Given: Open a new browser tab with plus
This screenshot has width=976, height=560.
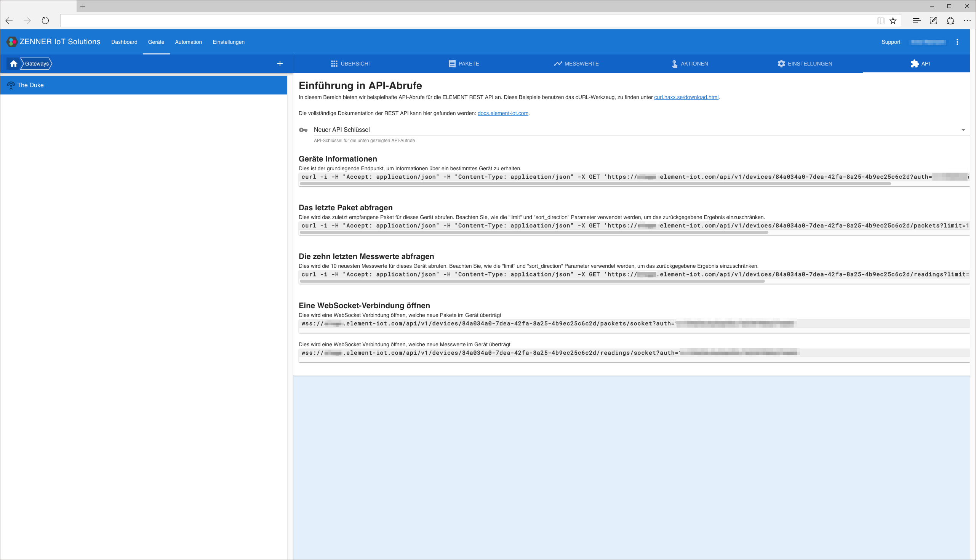Looking at the screenshot, I should tap(83, 6).
